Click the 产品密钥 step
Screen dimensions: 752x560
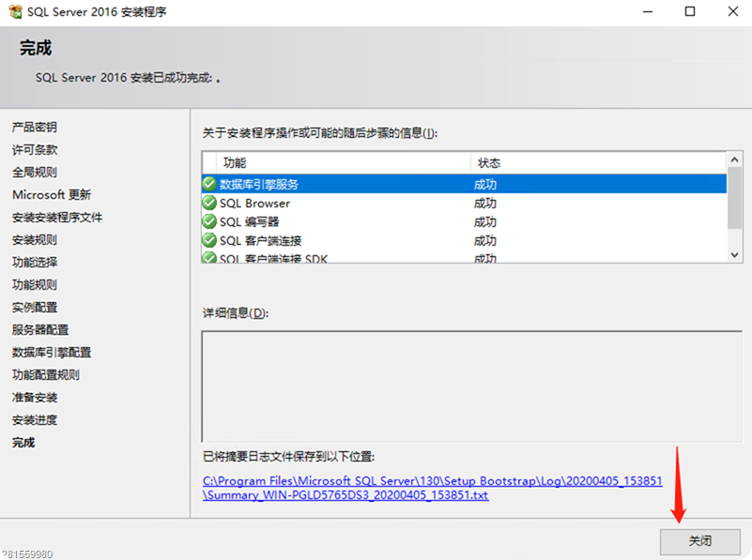click(35, 127)
